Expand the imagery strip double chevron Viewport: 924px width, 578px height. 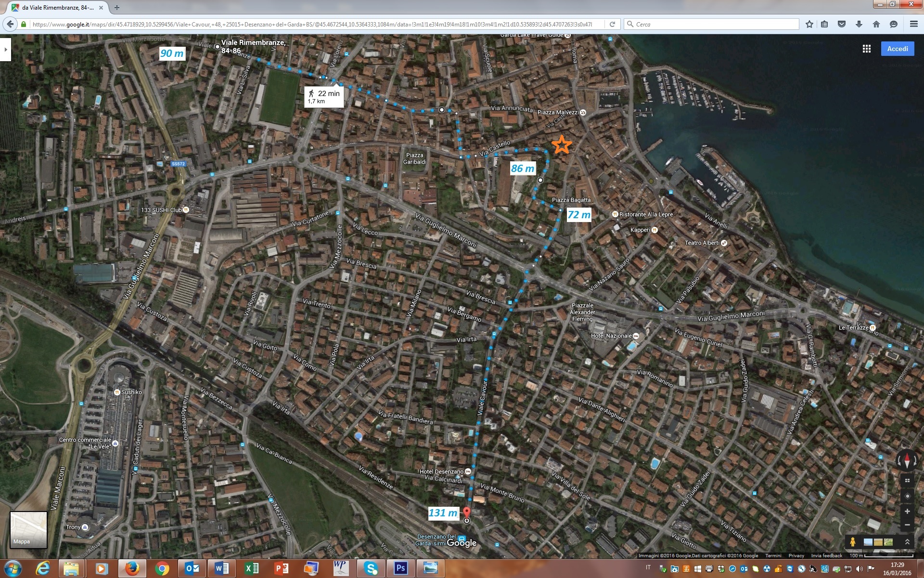pos(907,542)
